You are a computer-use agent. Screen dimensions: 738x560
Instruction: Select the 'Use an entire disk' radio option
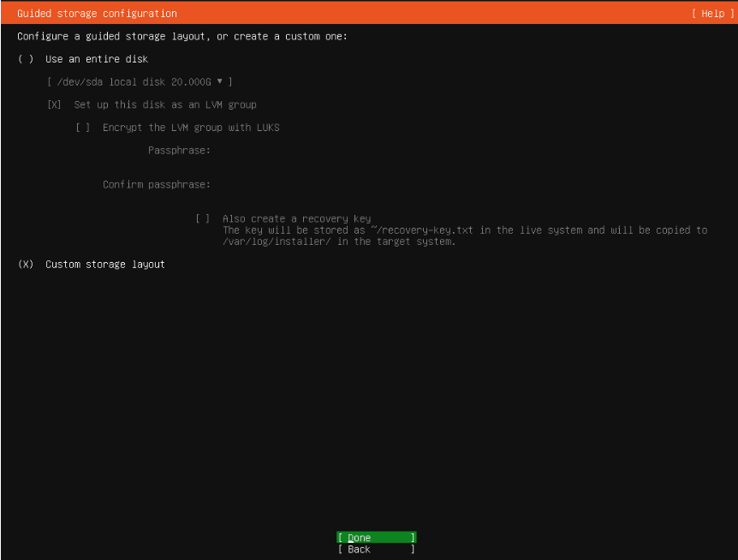pos(26,59)
